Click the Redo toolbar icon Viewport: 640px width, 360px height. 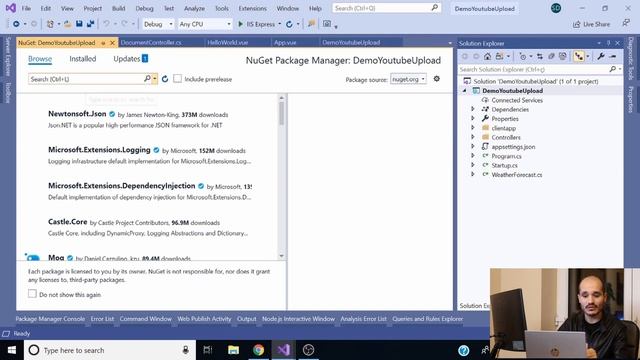click(x=124, y=24)
